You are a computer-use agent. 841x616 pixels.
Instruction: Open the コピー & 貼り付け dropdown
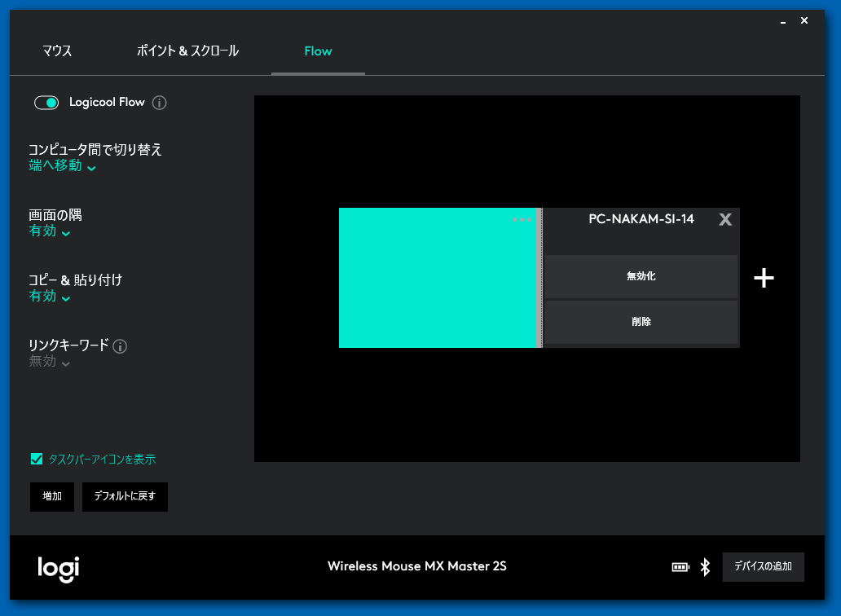49,297
